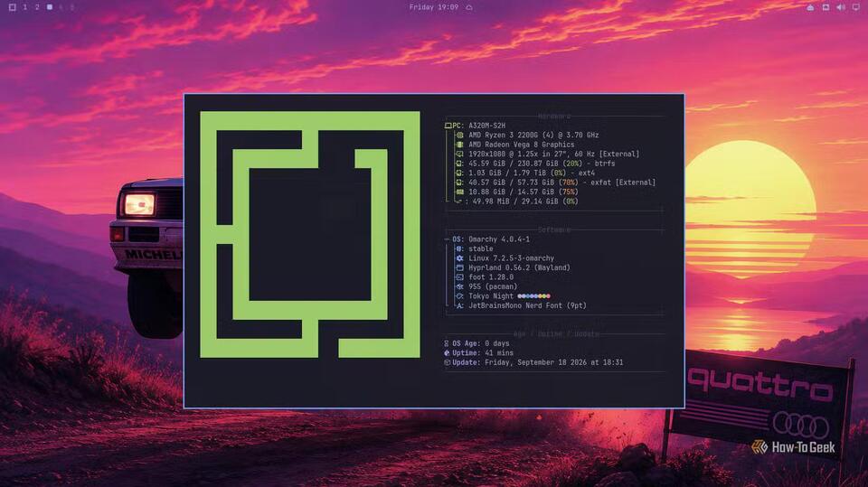Click the GPU icon beside AMD Radeon Vega 8
The width and height of the screenshot is (868, 487).
tap(459, 145)
